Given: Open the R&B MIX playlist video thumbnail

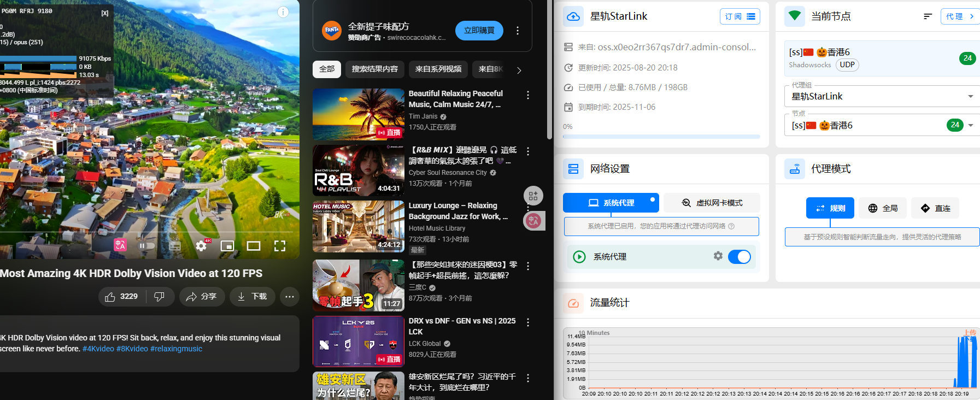Looking at the screenshot, I should 359,170.
